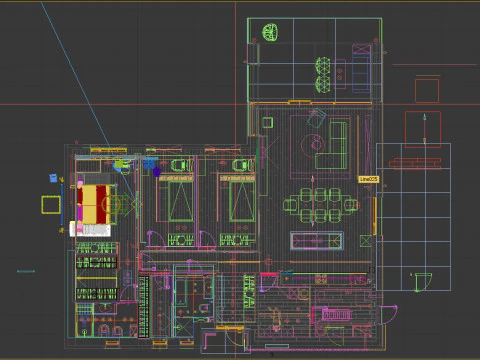Select the teal rotated armchair near sofa
This screenshot has width=480, height=360.
click(316, 118)
